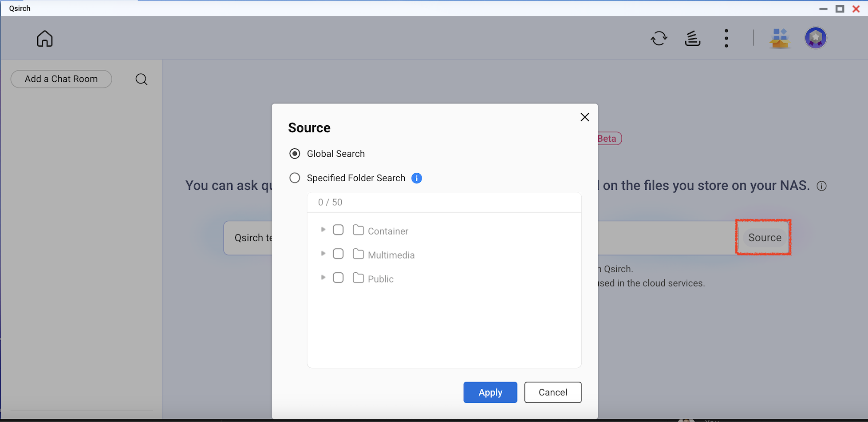
Task: Close the Source dialog with X
Action: pyautogui.click(x=584, y=117)
